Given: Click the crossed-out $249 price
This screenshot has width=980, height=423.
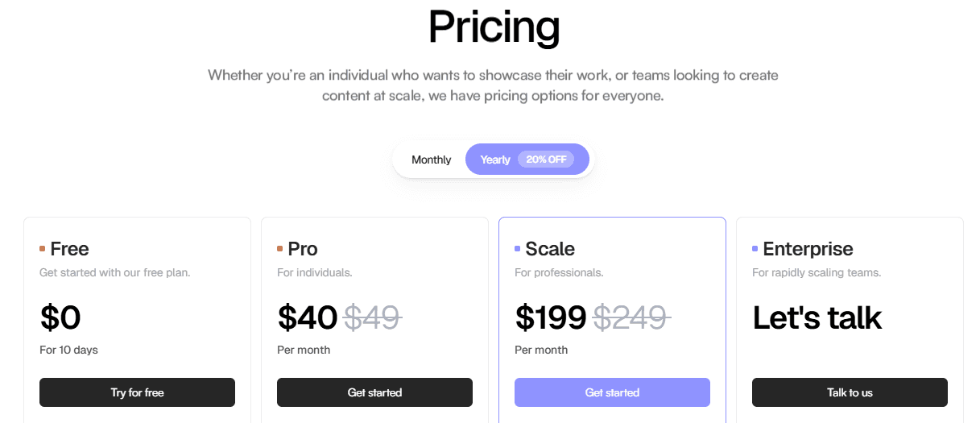Looking at the screenshot, I should click(631, 317).
